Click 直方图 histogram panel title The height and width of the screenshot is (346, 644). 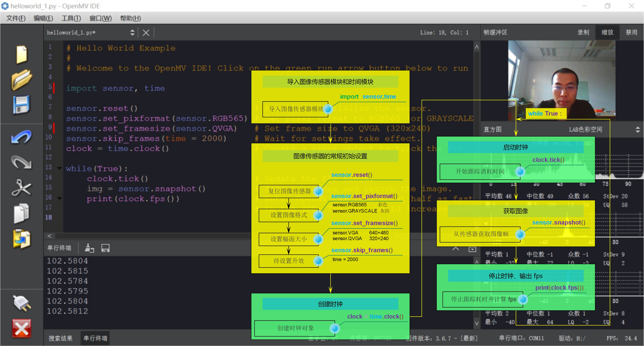pos(493,130)
